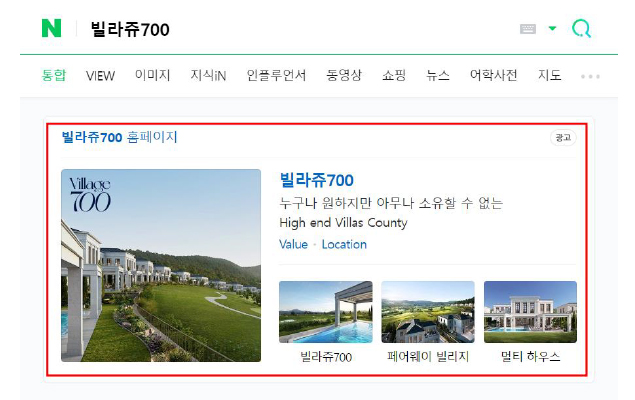
Task: Open the 쇼핑 tab
Action: pyautogui.click(x=394, y=75)
